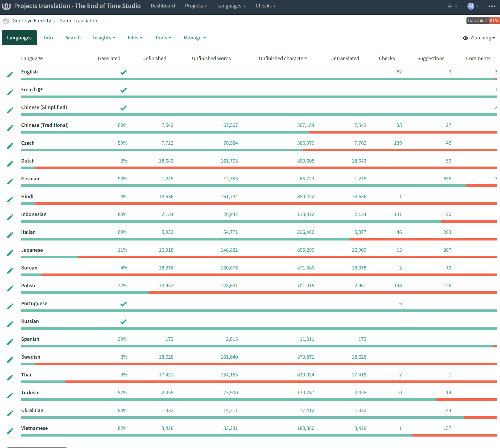Open the user avatar menu
This screenshot has width=500, height=448.
(473, 6)
